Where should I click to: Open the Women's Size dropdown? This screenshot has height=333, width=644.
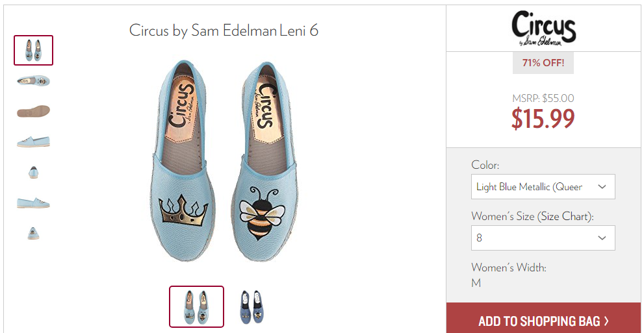pos(543,238)
